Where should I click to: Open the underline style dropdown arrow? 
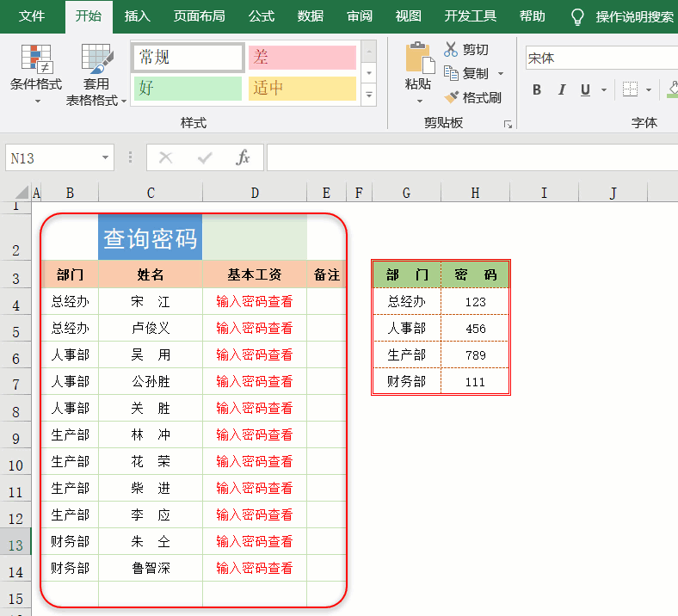coord(604,90)
